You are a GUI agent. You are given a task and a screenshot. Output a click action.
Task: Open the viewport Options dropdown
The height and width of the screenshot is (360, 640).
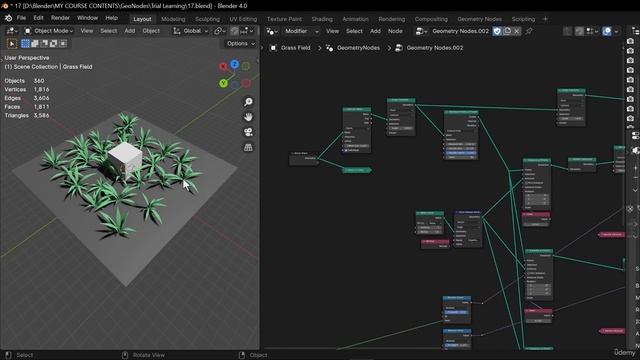click(240, 44)
